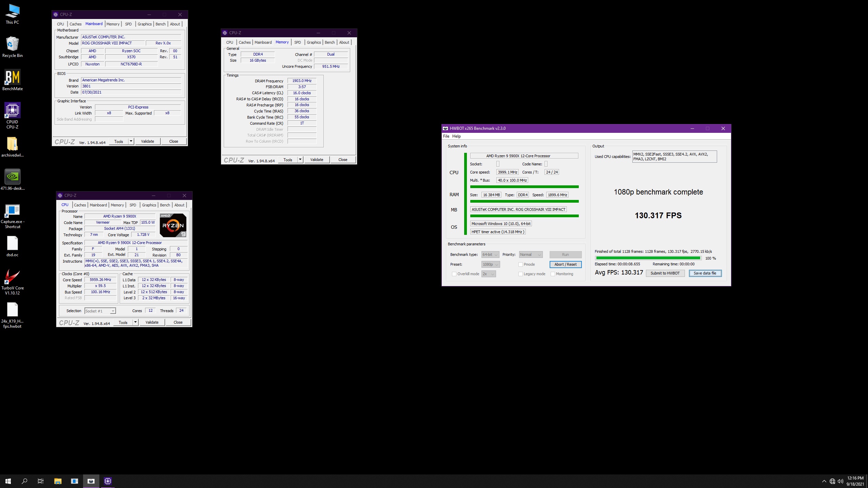This screenshot has height=488, width=868.
Task: Show hidden tray icons chevron
Action: click(824, 481)
